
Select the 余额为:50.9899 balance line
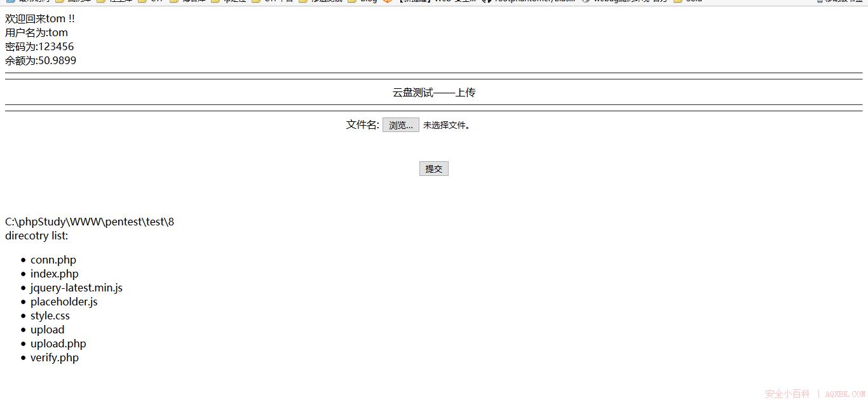point(41,61)
